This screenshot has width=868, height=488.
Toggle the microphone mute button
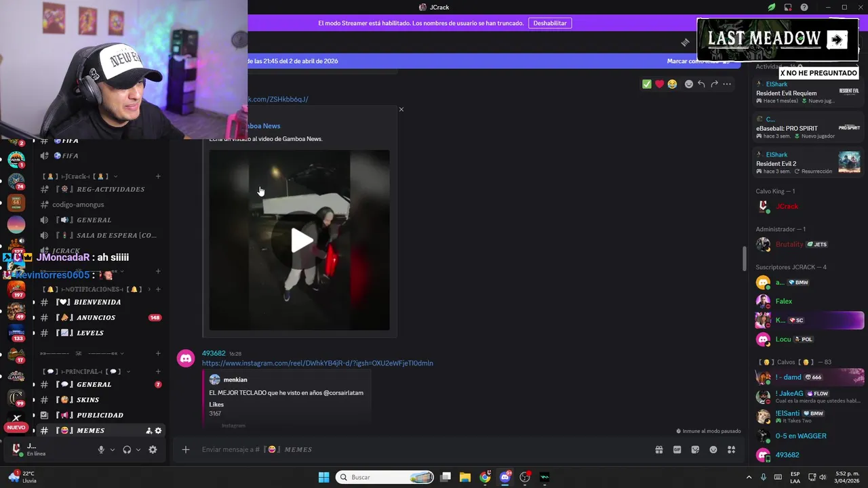101,449
